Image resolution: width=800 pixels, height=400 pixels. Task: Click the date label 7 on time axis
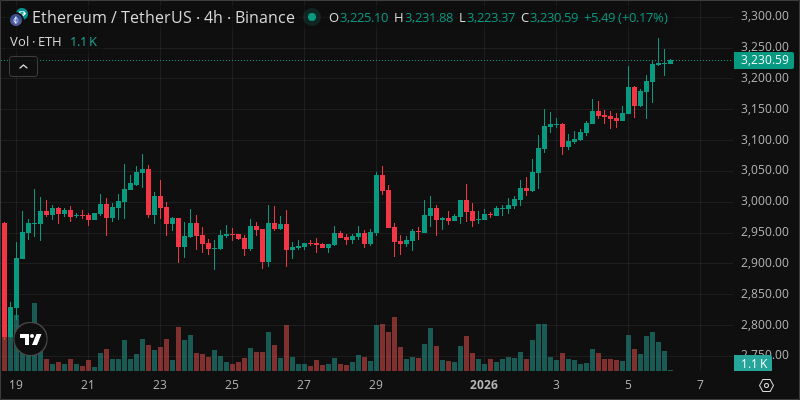[700, 384]
